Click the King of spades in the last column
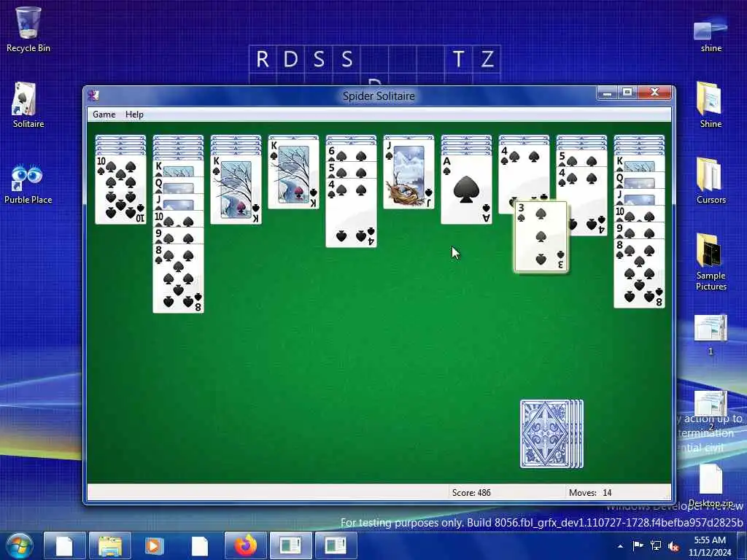The height and width of the screenshot is (560, 747). pos(639,163)
